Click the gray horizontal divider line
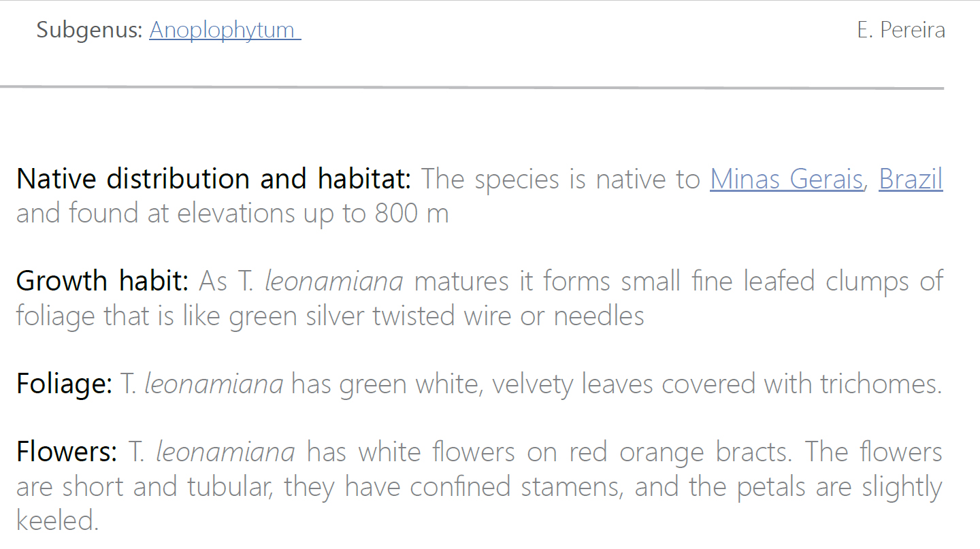980x549 pixels. [472, 88]
